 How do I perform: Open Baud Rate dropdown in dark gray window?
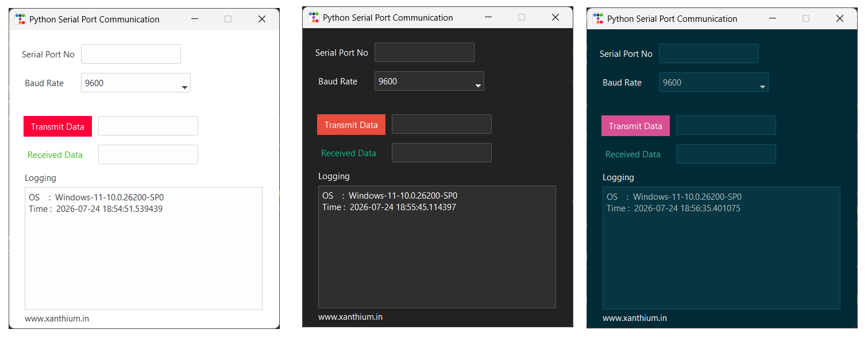point(429,81)
